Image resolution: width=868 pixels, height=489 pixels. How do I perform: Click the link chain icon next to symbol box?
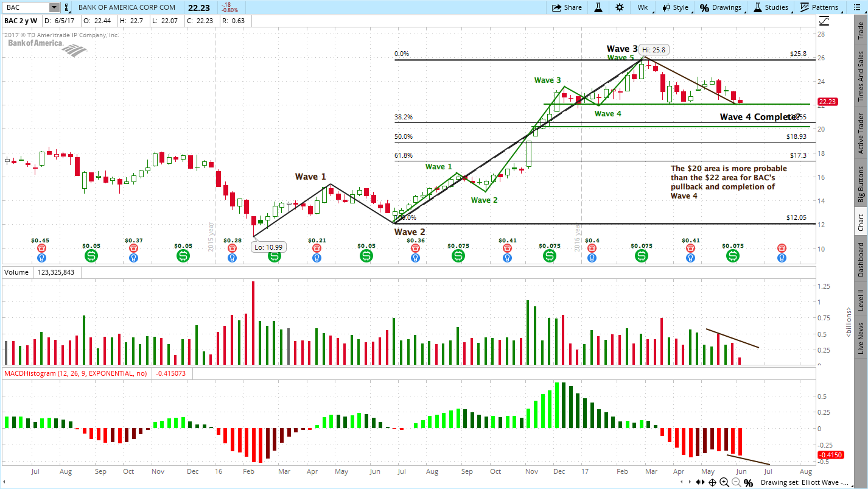(67, 7)
